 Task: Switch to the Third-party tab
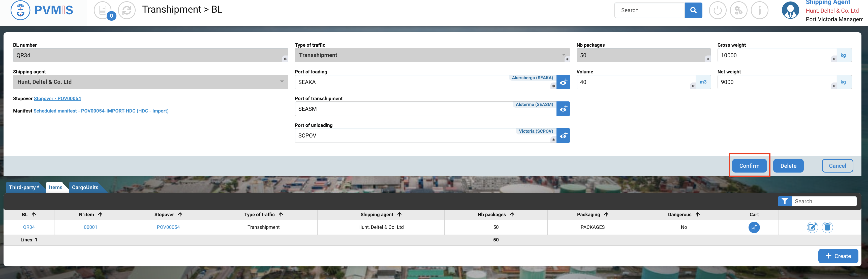[x=24, y=188]
